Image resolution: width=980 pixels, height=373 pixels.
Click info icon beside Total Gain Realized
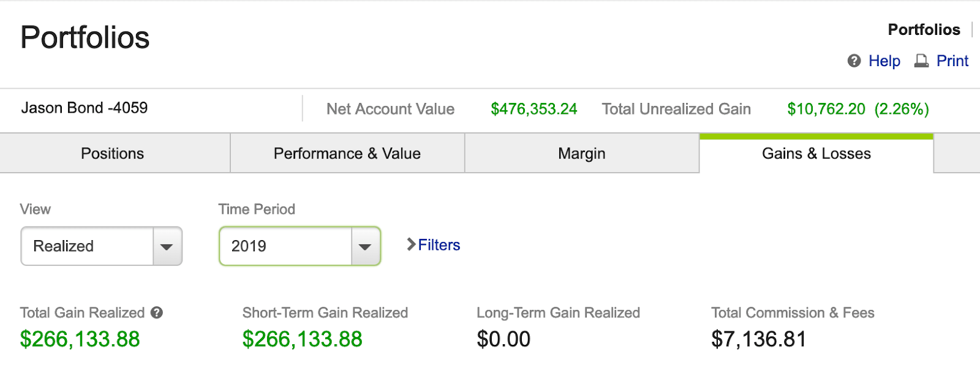[157, 313]
